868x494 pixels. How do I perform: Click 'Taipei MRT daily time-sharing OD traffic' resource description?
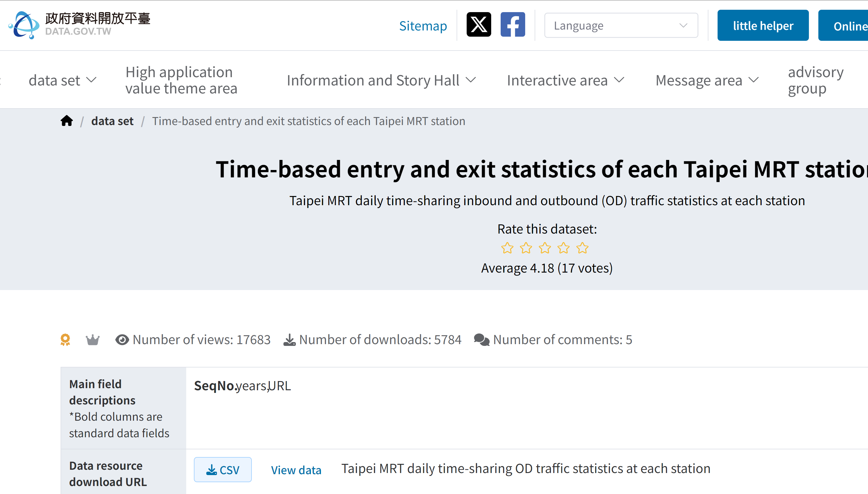(526, 469)
